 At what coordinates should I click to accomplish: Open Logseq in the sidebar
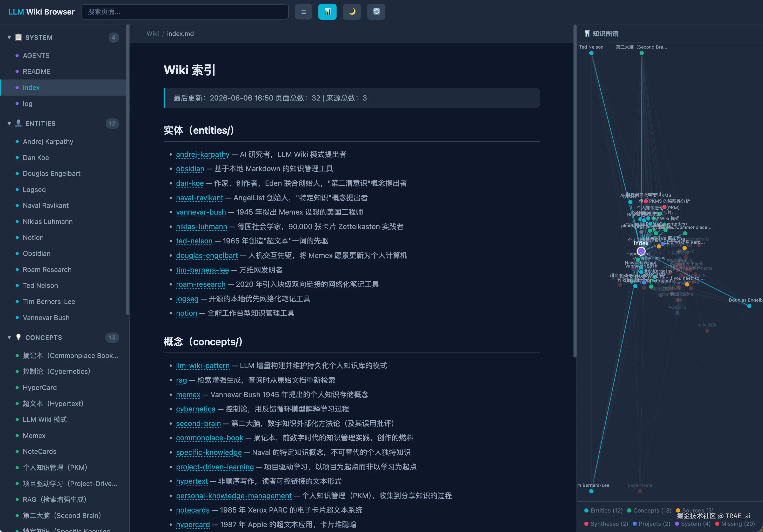point(63,190)
